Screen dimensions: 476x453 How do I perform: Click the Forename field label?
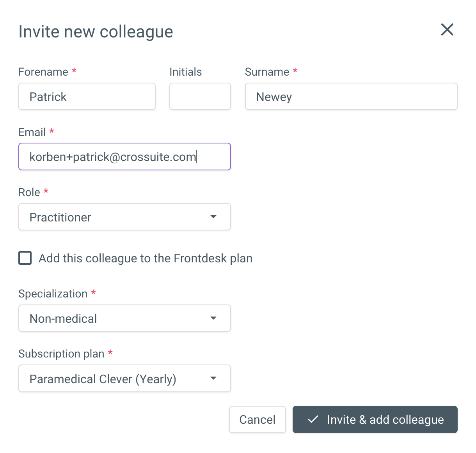point(43,72)
